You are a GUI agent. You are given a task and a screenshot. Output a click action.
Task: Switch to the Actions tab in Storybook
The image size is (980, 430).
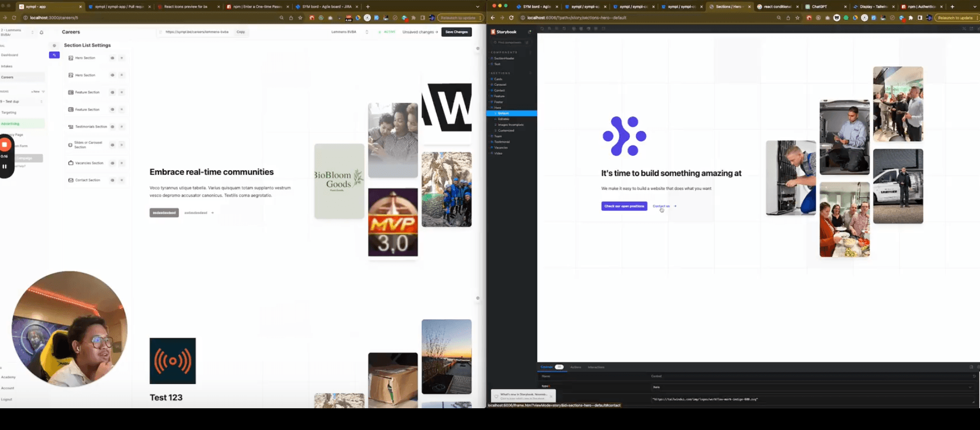(575, 367)
